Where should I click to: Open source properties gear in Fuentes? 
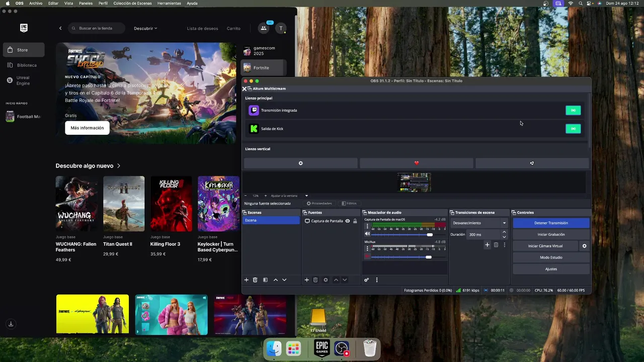pos(326,280)
